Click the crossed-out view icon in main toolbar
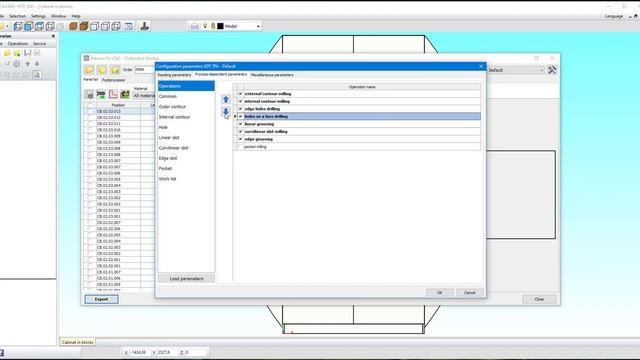 pyautogui.click(x=129, y=26)
